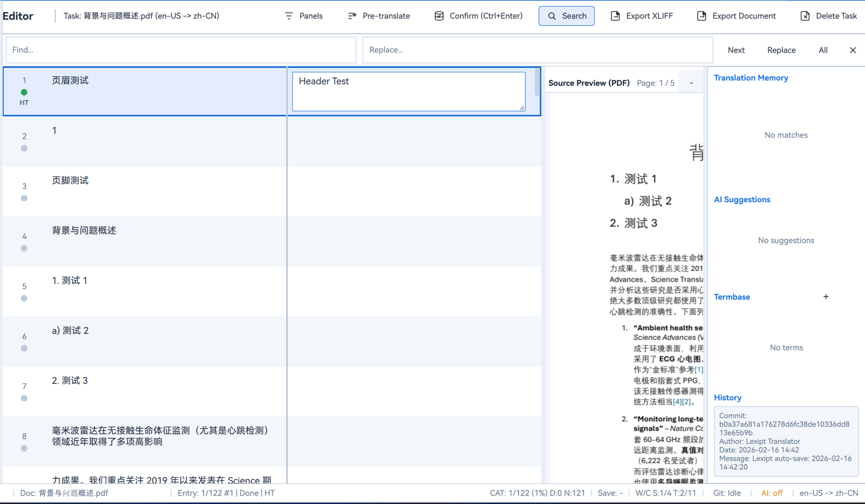Collapse the Source Preview with minus
Image resolution: width=865 pixels, height=504 pixels.
(x=691, y=83)
